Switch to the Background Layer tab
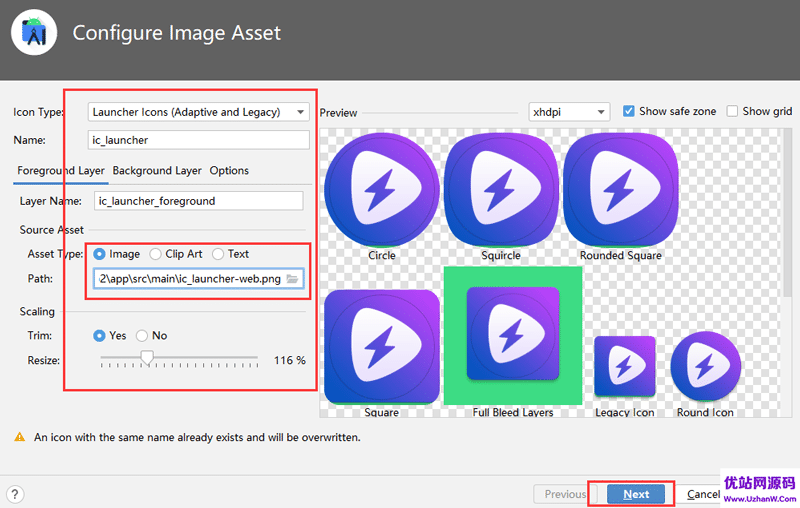The height and width of the screenshot is (508, 800). 157,171
